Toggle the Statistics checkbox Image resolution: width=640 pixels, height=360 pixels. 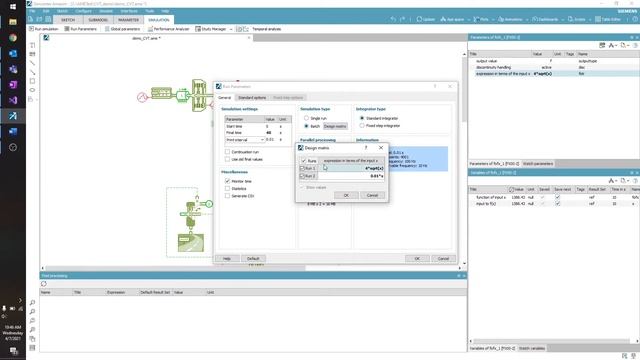coord(227,189)
